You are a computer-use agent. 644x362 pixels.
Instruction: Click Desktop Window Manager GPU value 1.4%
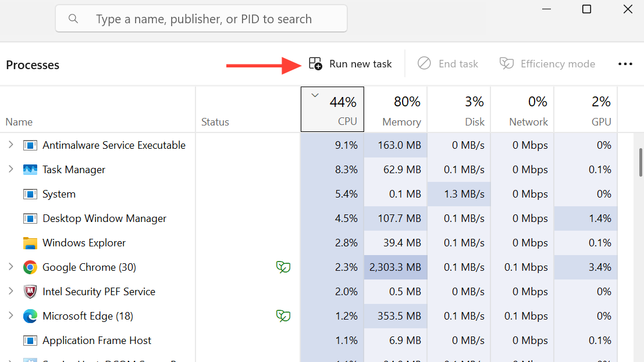click(600, 218)
